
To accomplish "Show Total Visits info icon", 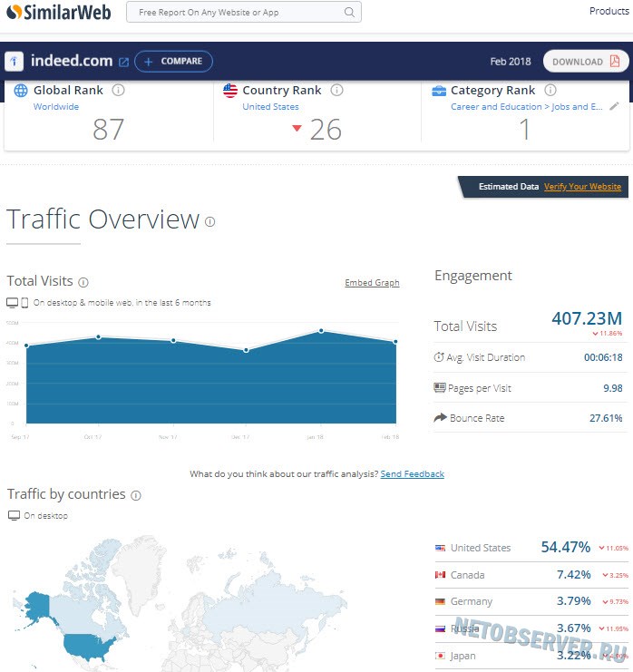I will point(83,282).
